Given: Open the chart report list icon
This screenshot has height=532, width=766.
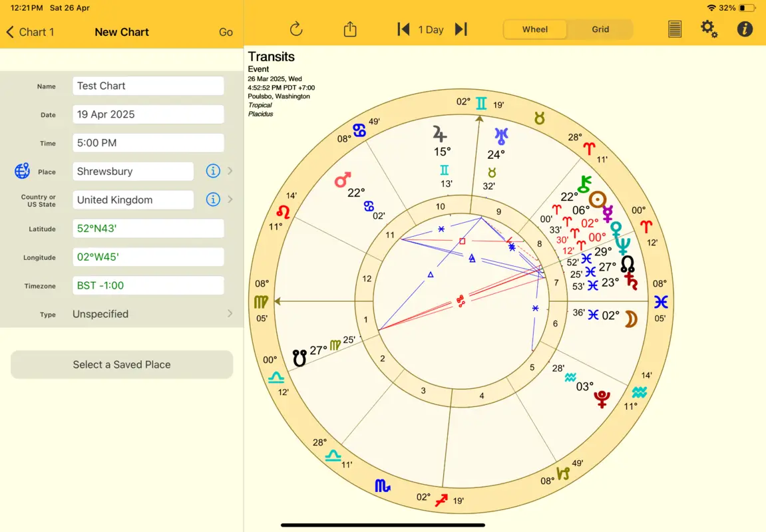Looking at the screenshot, I should coord(675,29).
